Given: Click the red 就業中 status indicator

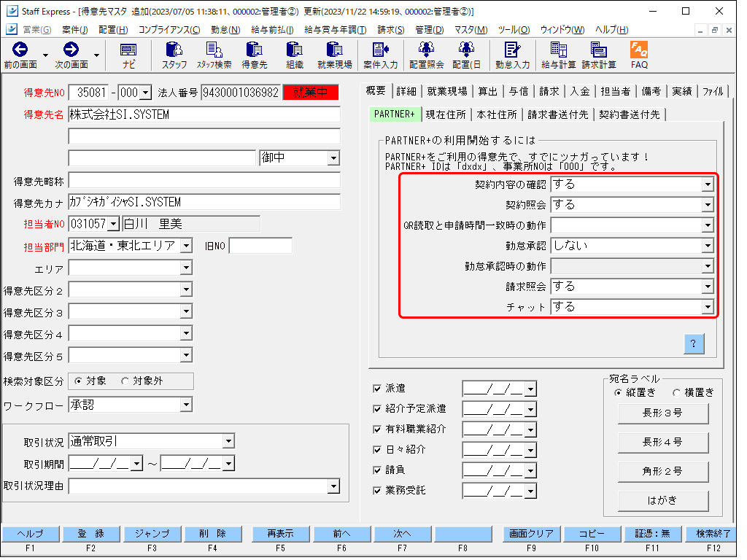Looking at the screenshot, I should (311, 93).
